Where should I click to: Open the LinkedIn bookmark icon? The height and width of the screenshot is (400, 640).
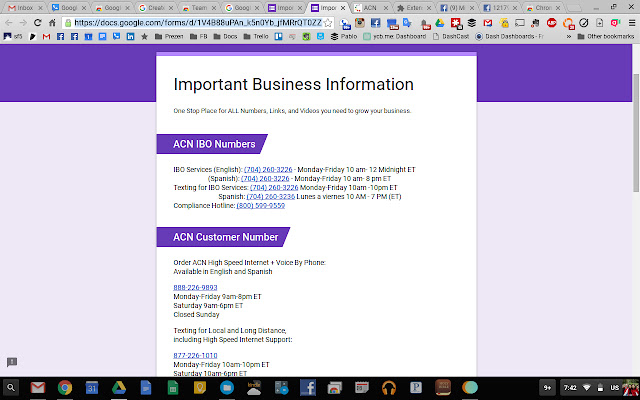click(x=131, y=37)
